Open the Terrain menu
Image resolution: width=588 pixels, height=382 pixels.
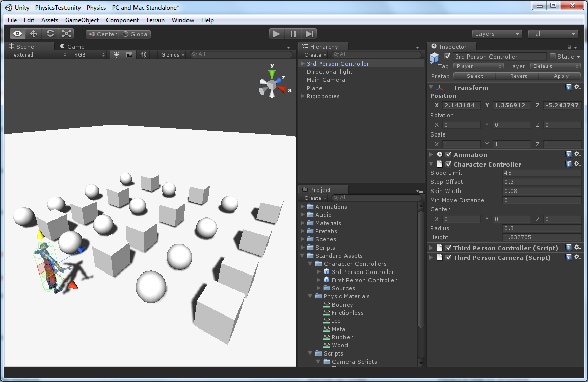tap(155, 20)
